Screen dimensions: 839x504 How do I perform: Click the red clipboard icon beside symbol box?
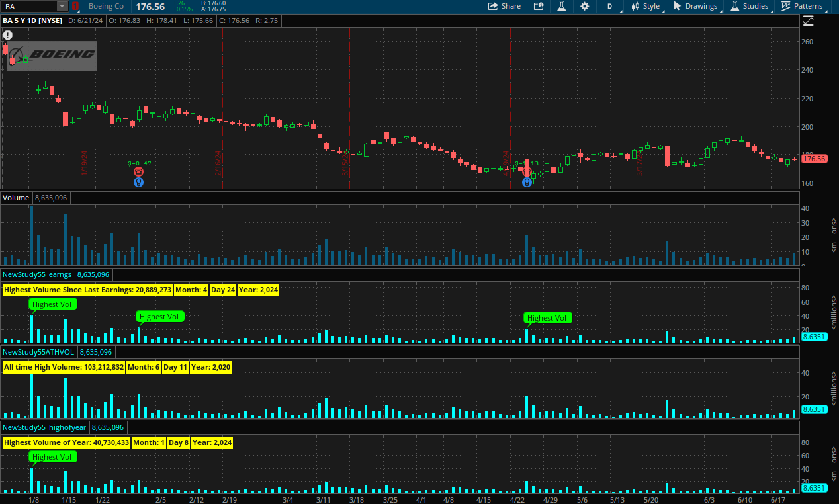[x=75, y=7]
